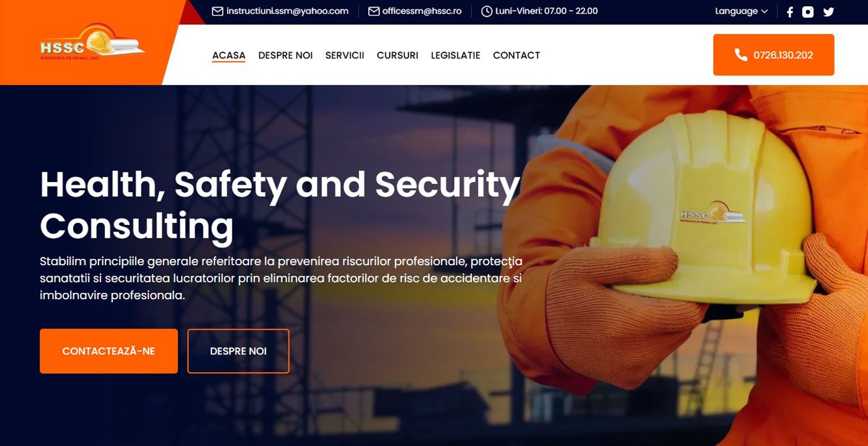Go to the SERVICII menu page
Image resolution: width=868 pixels, height=446 pixels.
click(345, 55)
